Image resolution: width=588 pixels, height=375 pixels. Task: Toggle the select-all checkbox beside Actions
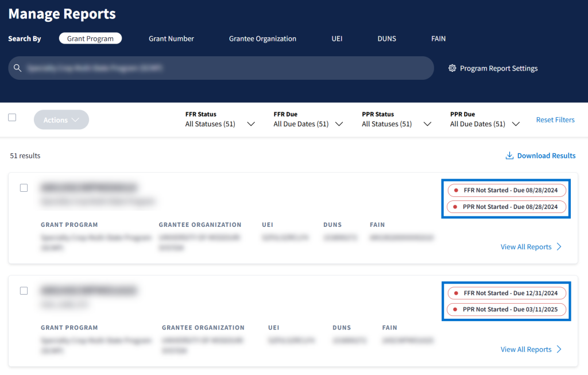coord(12,118)
